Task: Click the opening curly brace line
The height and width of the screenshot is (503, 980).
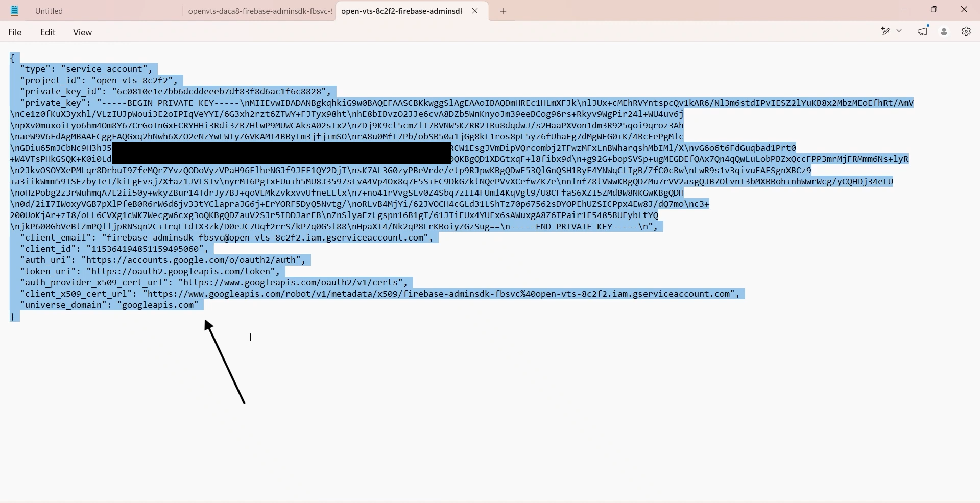Action: point(12,58)
